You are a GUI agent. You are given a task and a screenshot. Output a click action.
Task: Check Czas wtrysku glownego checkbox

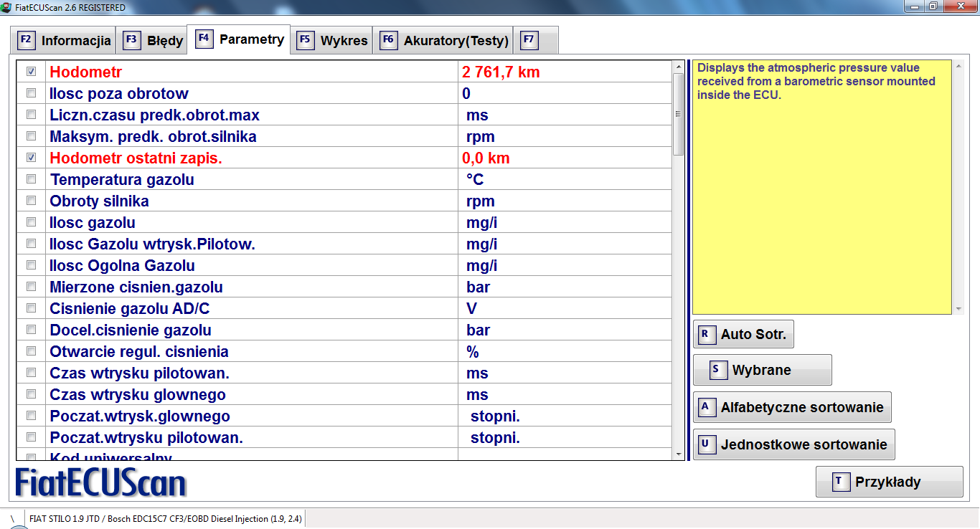[31, 394]
